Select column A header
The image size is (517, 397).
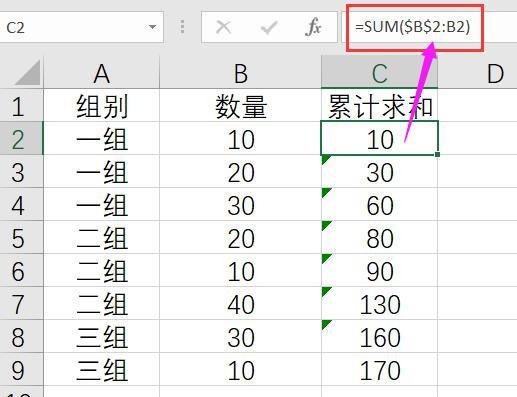[102, 73]
